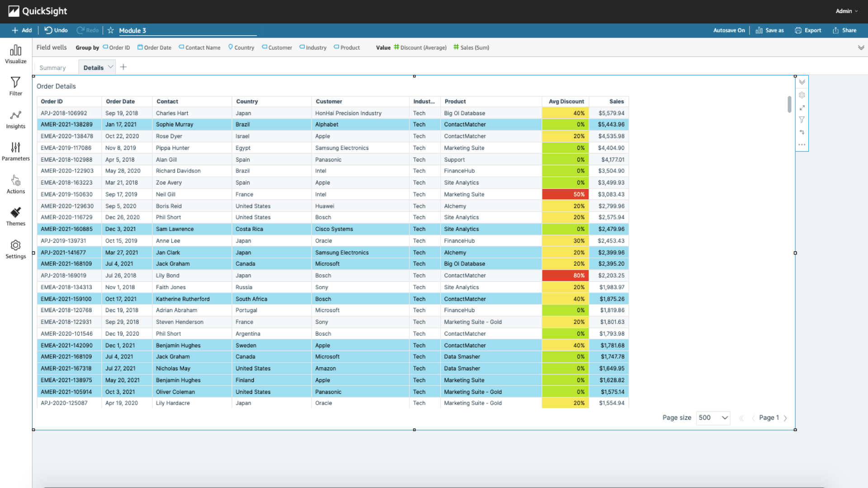The height and width of the screenshot is (488, 868).
Task: Open the Visualize panel
Action: tap(16, 54)
